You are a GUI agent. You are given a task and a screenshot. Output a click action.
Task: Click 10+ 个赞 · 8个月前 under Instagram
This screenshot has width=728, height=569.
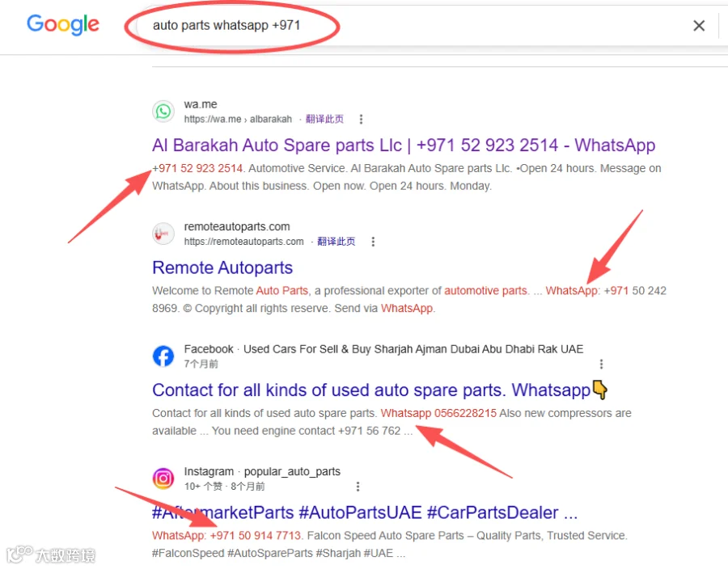click(224, 487)
